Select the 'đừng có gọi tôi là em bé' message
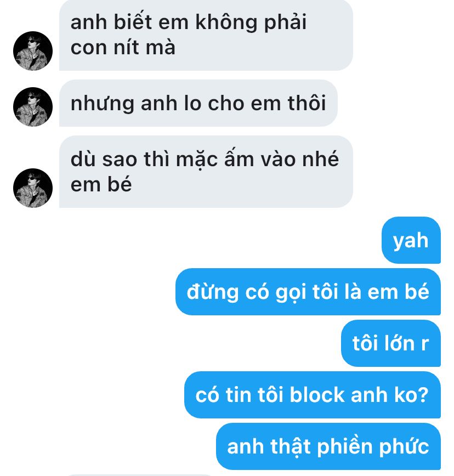 pos(308,292)
